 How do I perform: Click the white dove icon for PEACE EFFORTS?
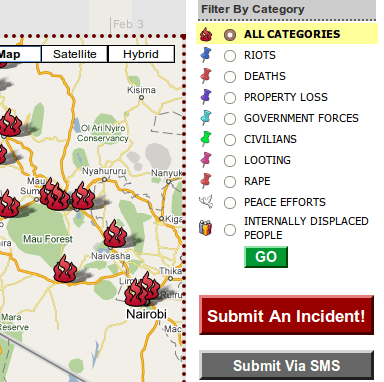pos(206,202)
